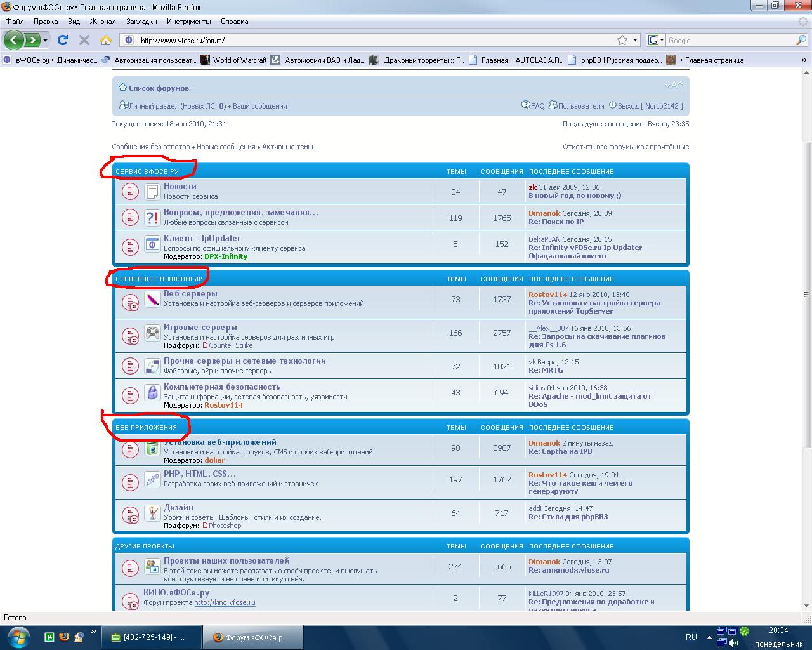Go to the browser Home icon

[106, 40]
